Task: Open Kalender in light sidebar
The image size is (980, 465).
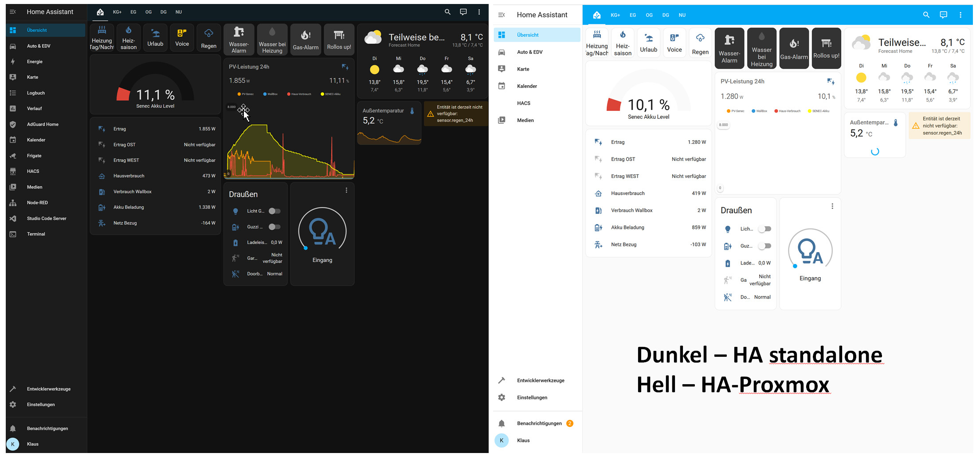Action: click(x=537, y=86)
